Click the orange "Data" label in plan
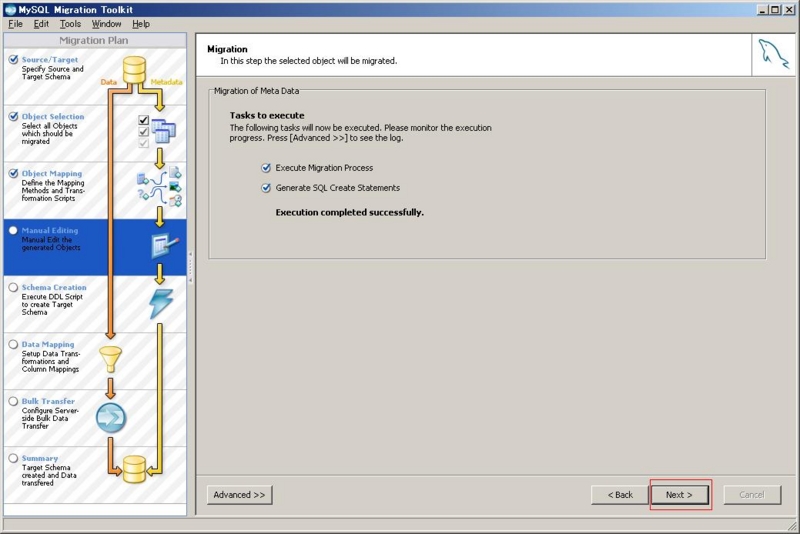This screenshot has width=800, height=534. [x=108, y=82]
